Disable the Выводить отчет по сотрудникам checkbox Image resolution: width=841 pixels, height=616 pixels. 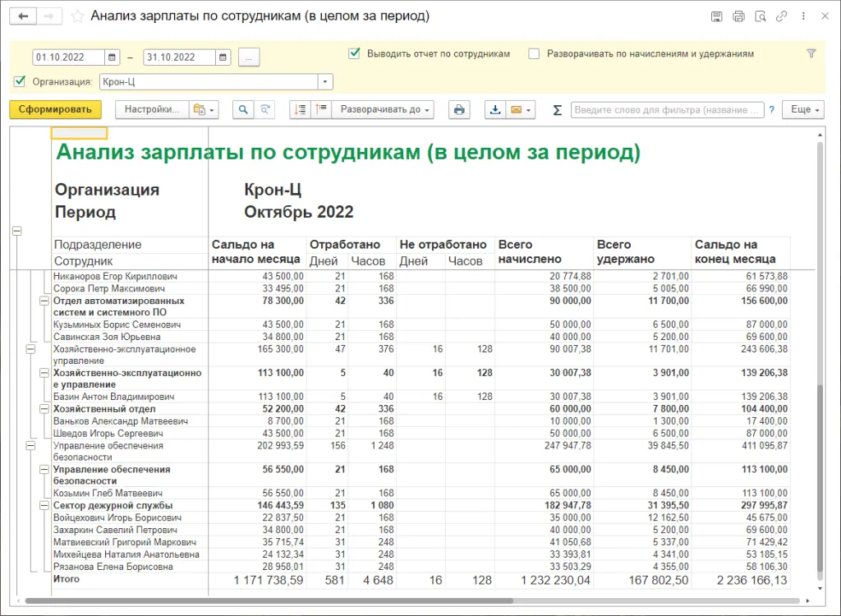(x=353, y=53)
